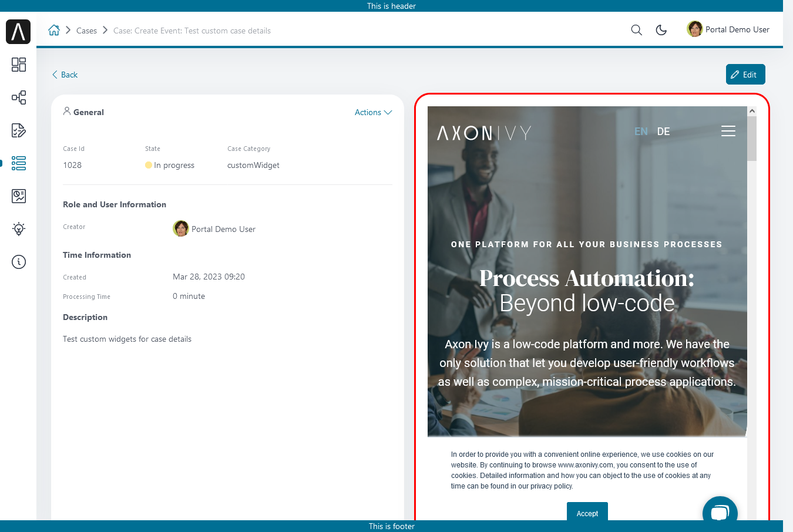Screen dimensions: 793x532
Task: Click the user avatar in header
Action: [695, 29]
